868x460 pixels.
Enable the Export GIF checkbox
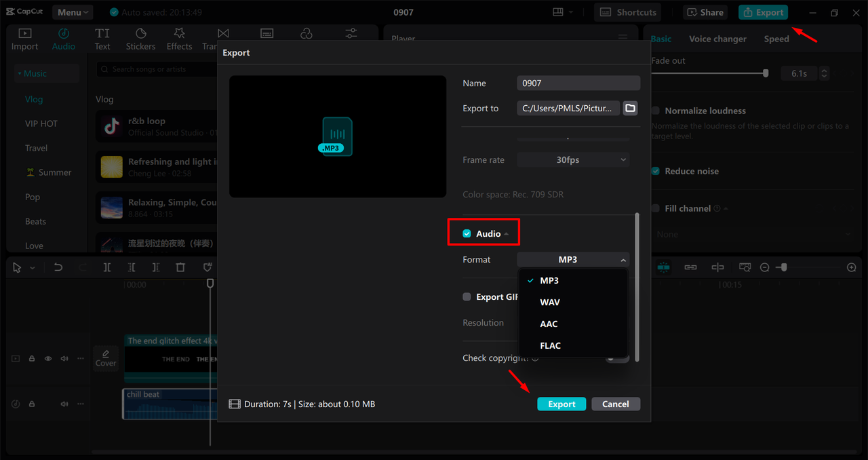click(467, 296)
